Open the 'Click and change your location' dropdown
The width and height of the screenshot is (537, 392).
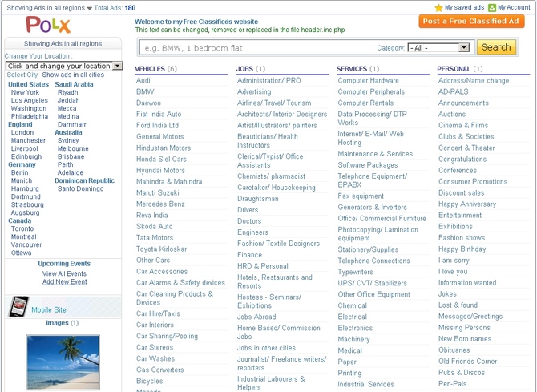(64, 66)
